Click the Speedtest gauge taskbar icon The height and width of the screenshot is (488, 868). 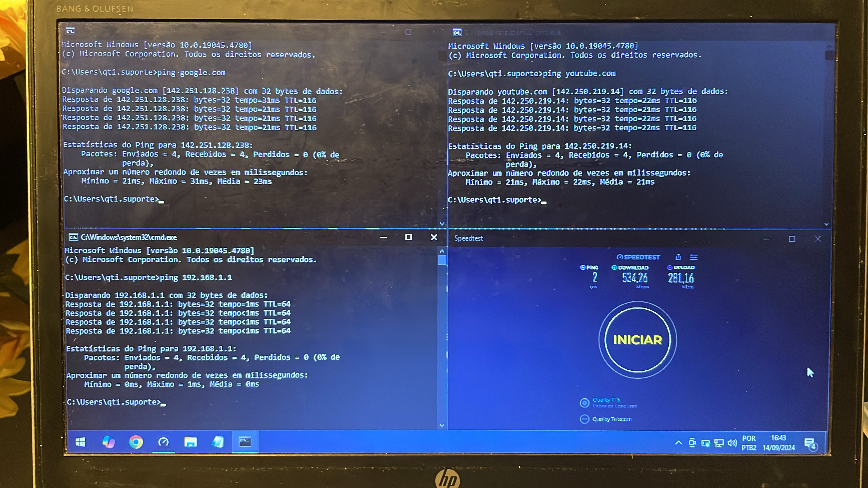point(163,442)
